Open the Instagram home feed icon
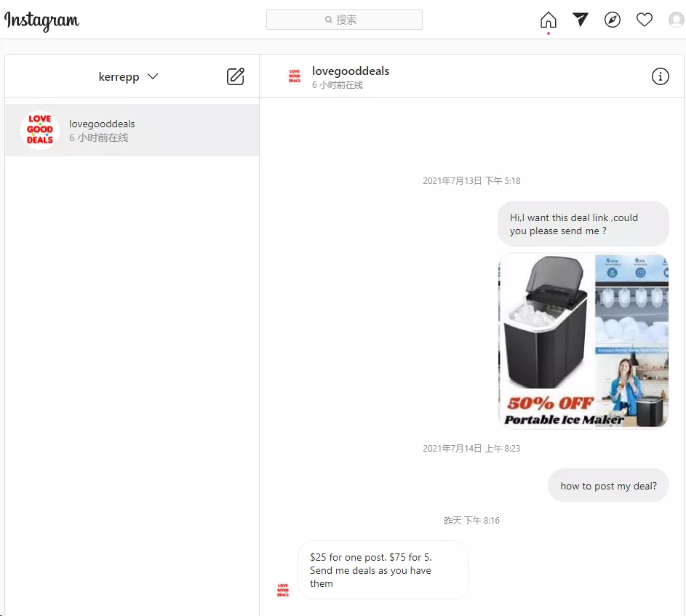The image size is (686, 616). [x=548, y=20]
